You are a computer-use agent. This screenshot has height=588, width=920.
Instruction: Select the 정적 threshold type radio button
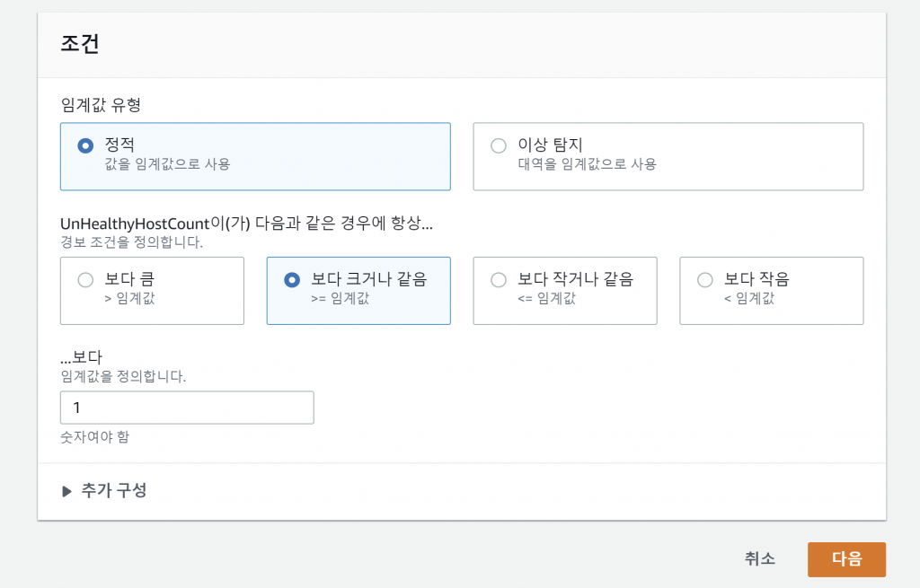86,145
